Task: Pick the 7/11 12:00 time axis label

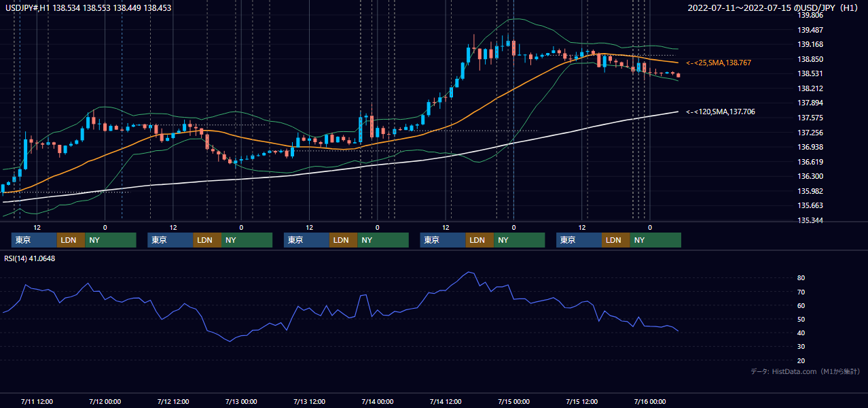Action: (37, 401)
